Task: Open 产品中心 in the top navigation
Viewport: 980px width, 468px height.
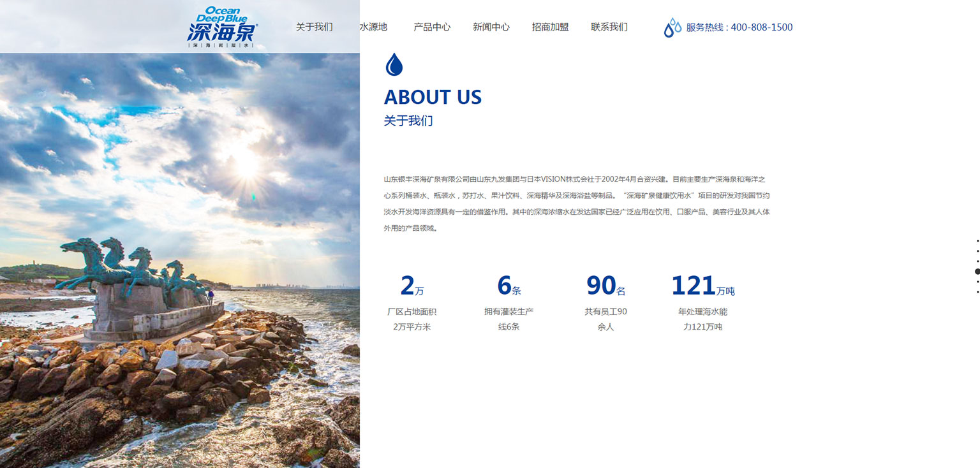Action: click(432, 27)
